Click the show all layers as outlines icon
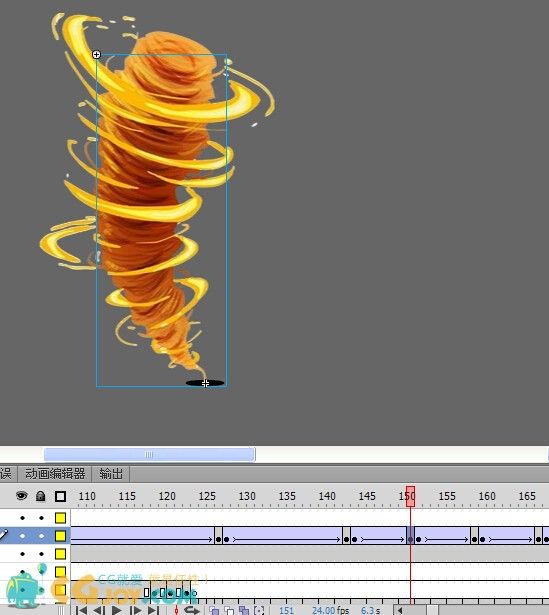Image resolution: width=549 pixels, height=615 pixels. click(x=60, y=497)
